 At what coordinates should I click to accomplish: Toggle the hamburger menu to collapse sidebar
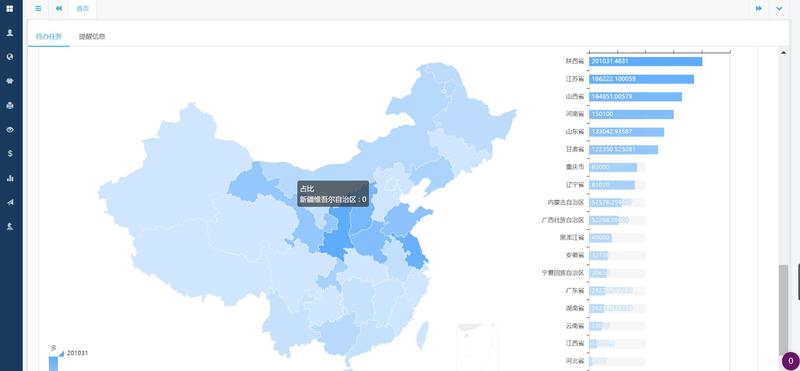38,9
